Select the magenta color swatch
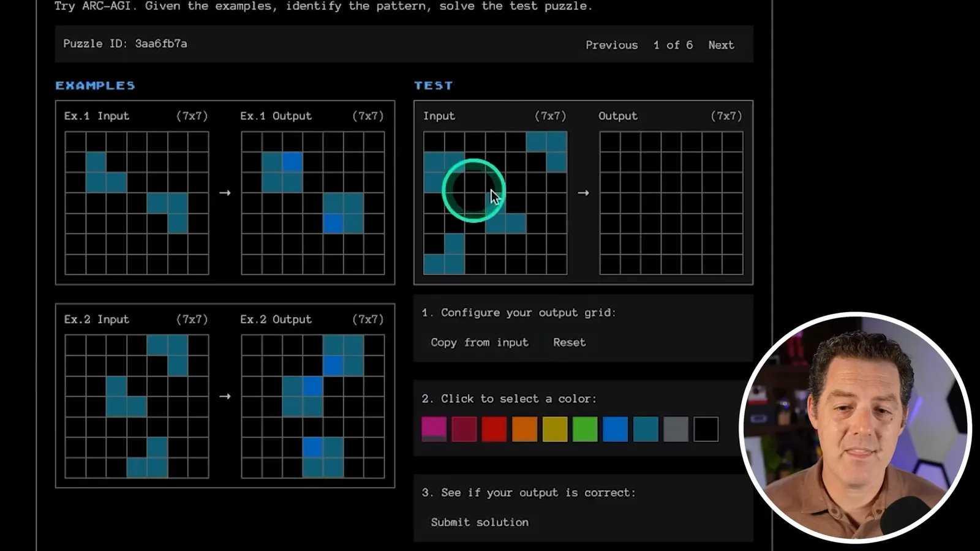 click(434, 429)
